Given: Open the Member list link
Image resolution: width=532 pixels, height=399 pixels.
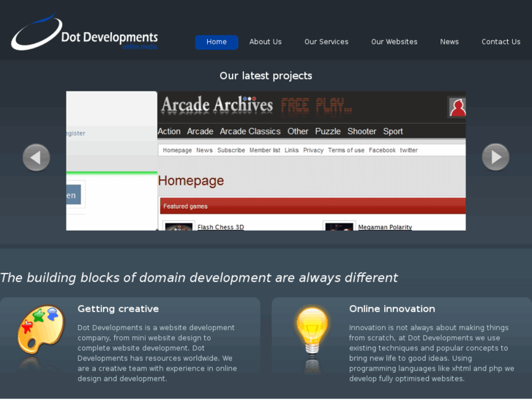Looking at the screenshot, I should pyautogui.click(x=265, y=150).
